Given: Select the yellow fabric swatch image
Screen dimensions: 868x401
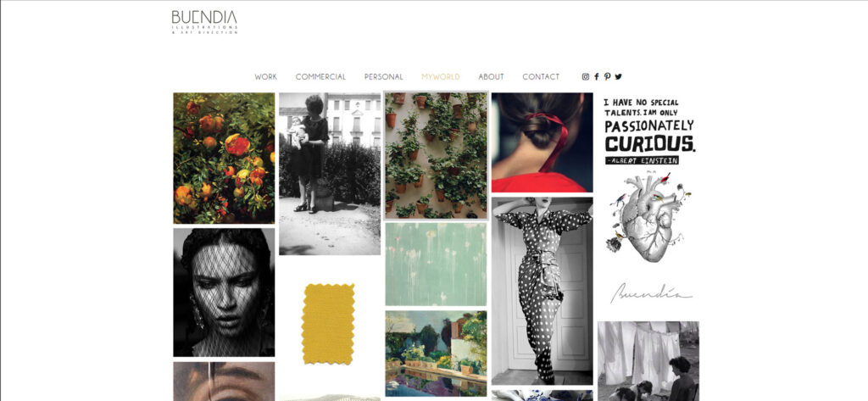Looking at the screenshot, I should click(x=328, y=324).
